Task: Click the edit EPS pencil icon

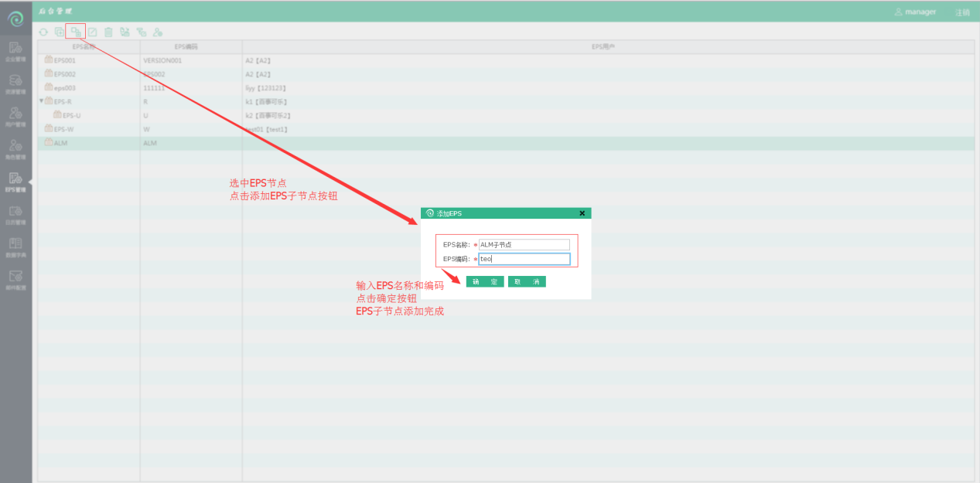Action: 92,32
